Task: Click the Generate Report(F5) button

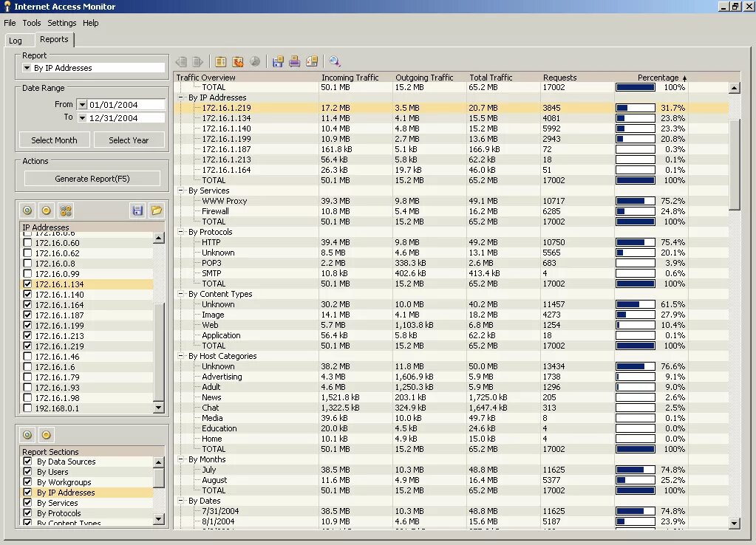Action: click(x=92, y=179)
